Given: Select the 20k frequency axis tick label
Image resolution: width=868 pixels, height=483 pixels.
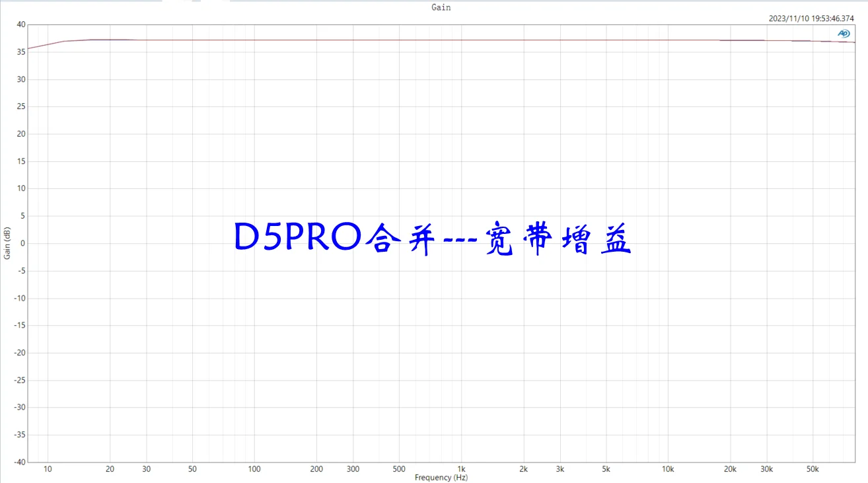Looking at the screenshot, I should (x=731, y=469).
